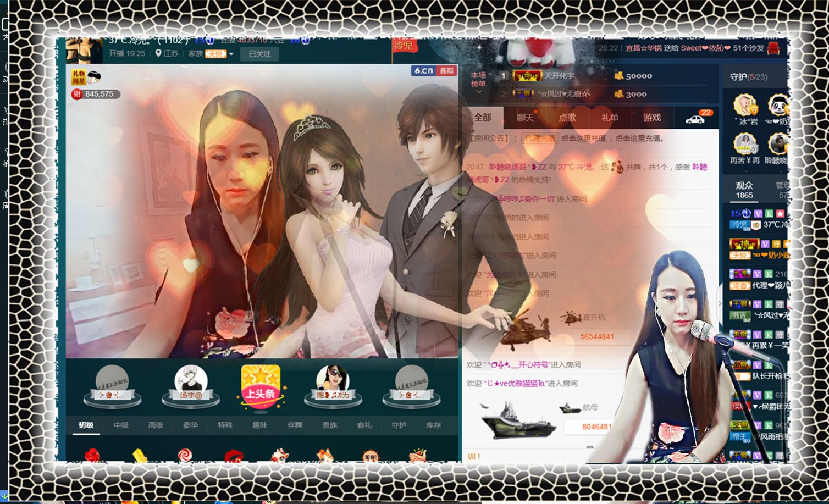
Task: Collapse the audience panel side arrow
Action: point(720,303)
